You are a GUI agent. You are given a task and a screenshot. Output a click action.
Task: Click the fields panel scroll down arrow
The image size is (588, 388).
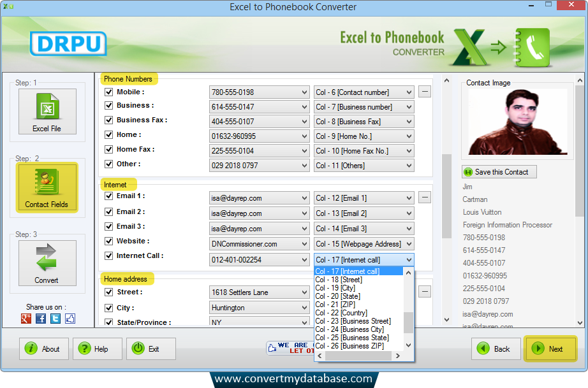pyautogui.click(x=446, y=319)
